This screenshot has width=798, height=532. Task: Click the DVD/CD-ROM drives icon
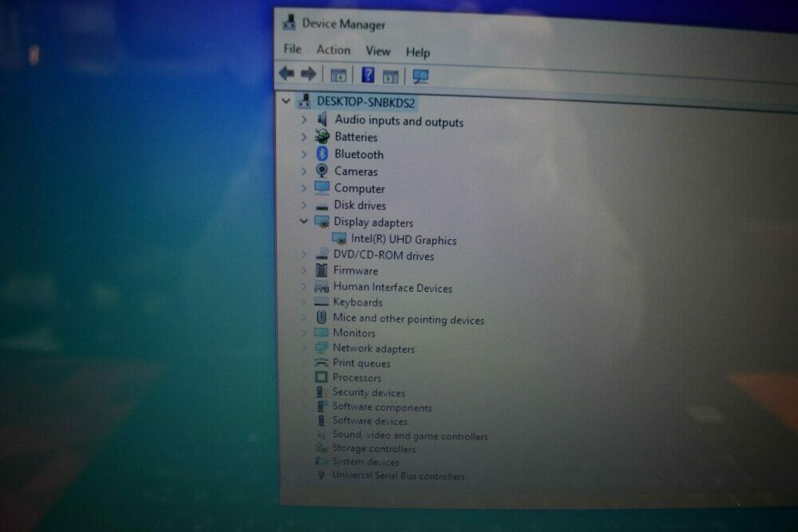point(322,254)
